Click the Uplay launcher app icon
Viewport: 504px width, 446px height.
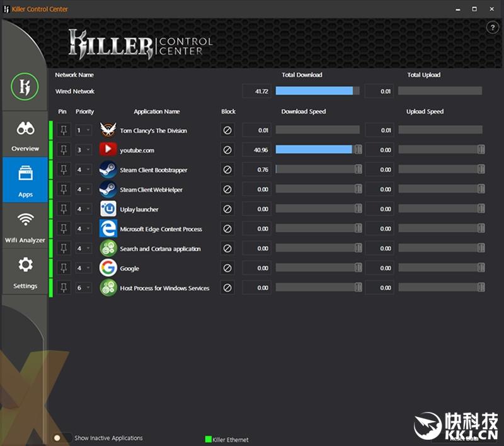point(108,209)
